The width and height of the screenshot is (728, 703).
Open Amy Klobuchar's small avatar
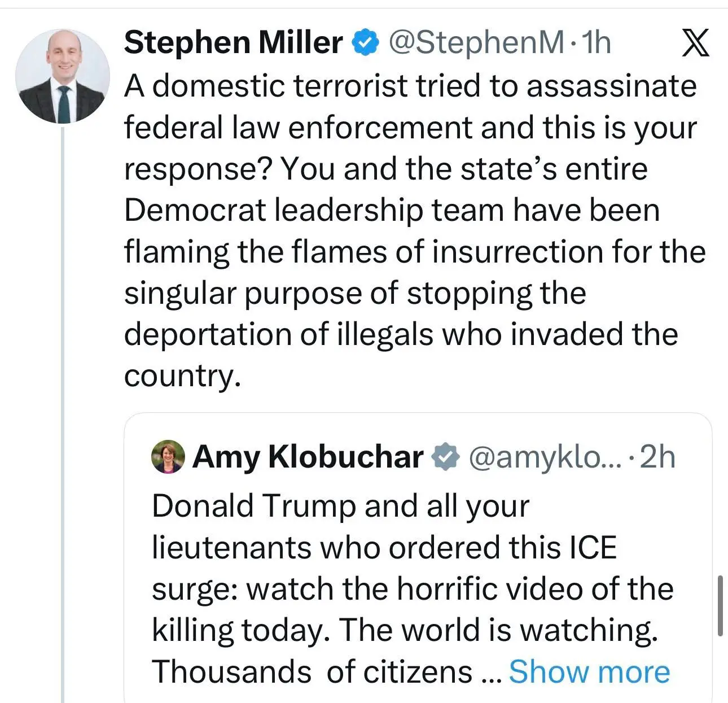[x=168, y=457]
